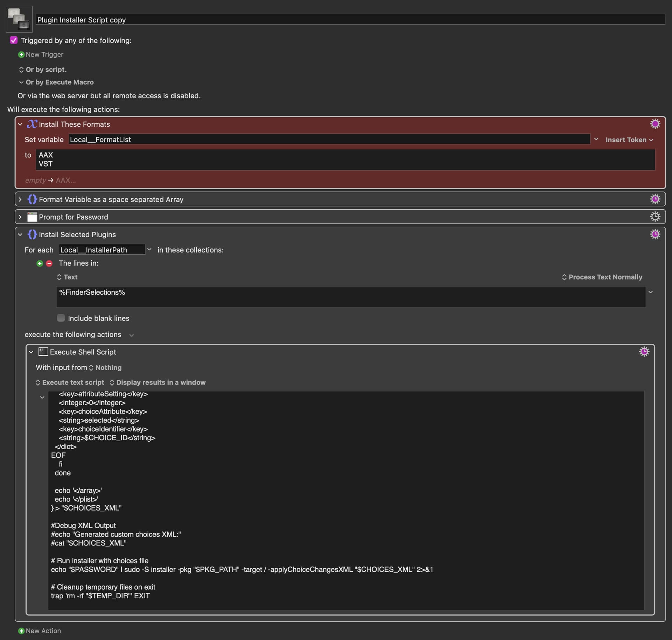Click the %FinderSelections% text field
This screenshot has height=640, width=672.
coord(351,297)
